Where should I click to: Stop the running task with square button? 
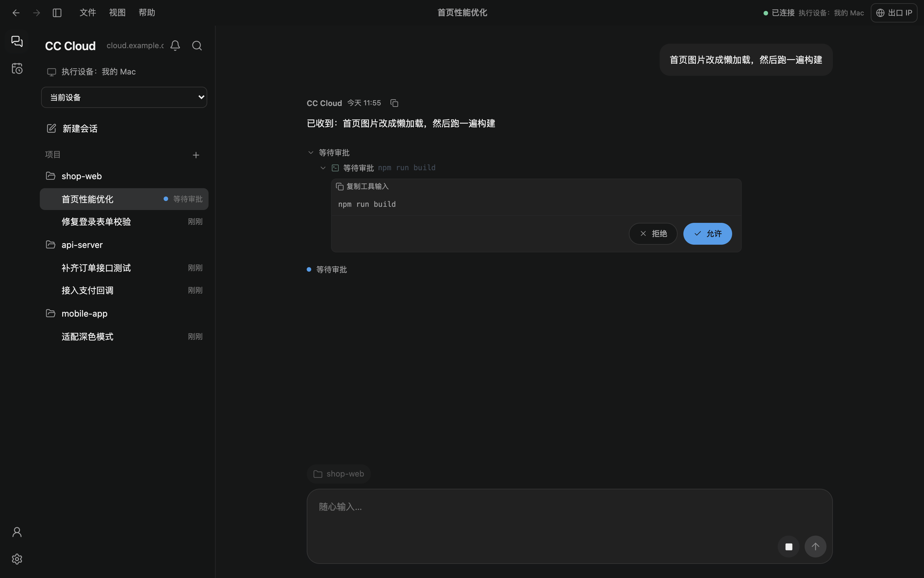click(789, 547)
